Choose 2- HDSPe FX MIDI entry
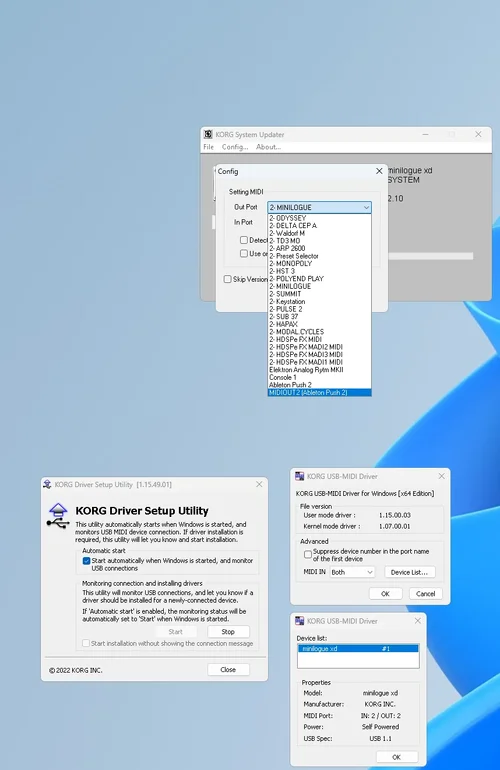Image resolution: width=500 pixels, height=770 pixels. [x=319, y=339]
